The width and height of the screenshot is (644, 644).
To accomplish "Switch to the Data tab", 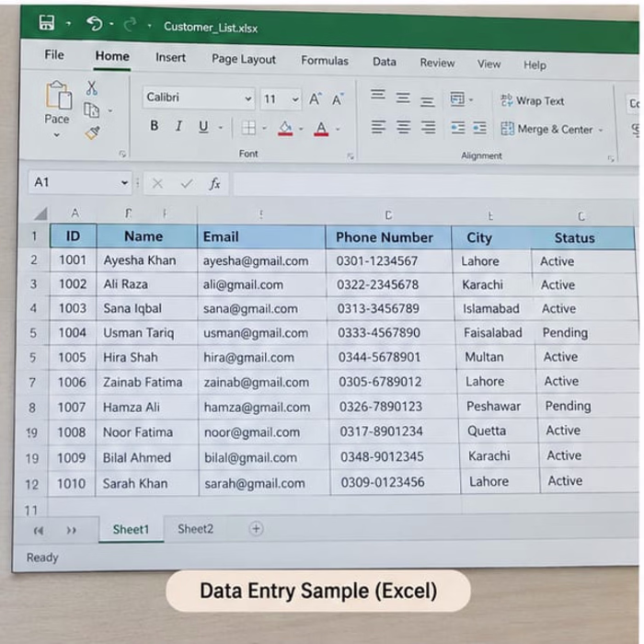I will (x=385, y=62).
